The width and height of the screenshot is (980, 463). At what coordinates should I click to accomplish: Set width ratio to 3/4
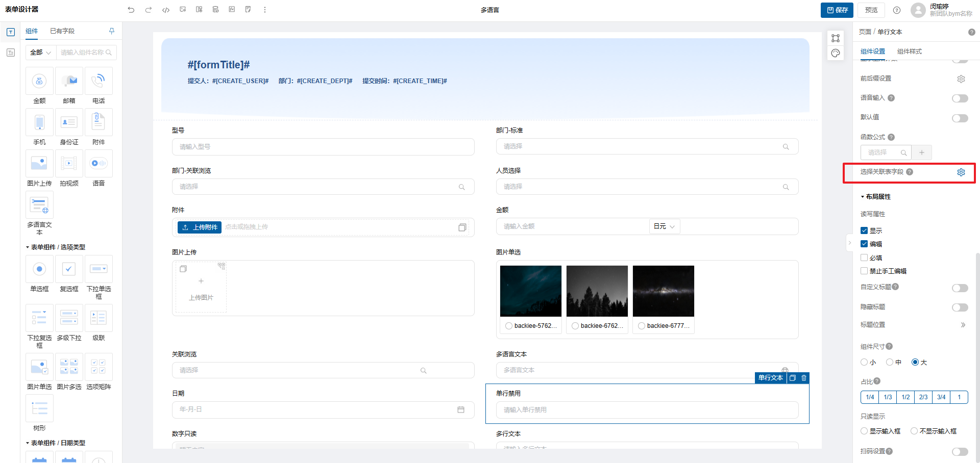click(x=941, y=397)
